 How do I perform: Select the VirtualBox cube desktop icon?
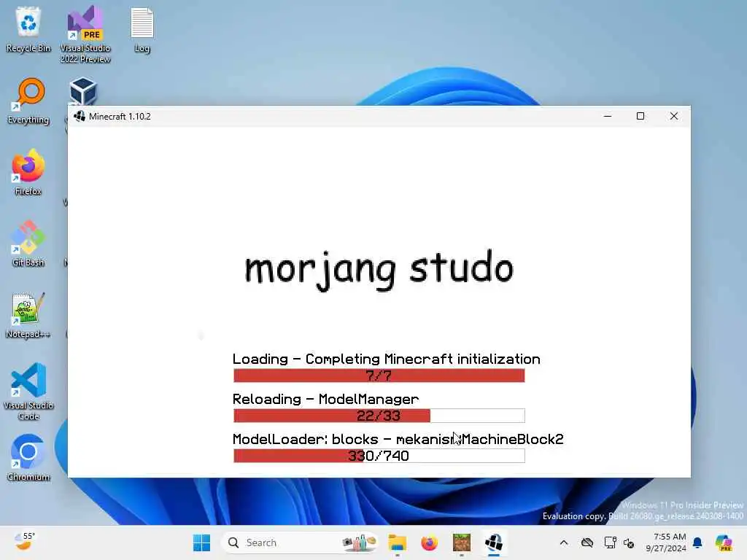83,91
